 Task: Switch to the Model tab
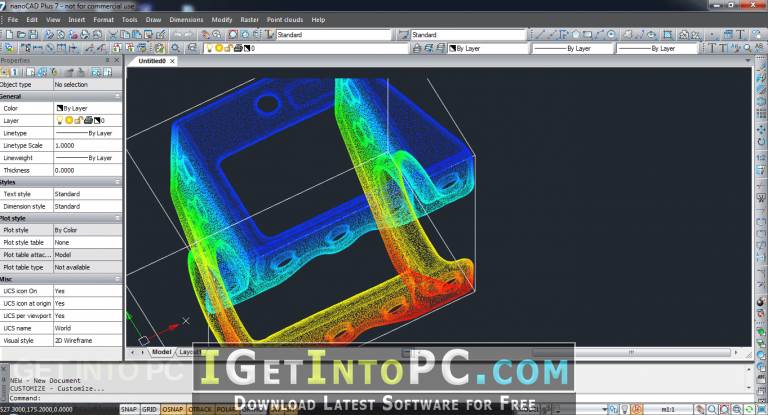tap(161, 352)
